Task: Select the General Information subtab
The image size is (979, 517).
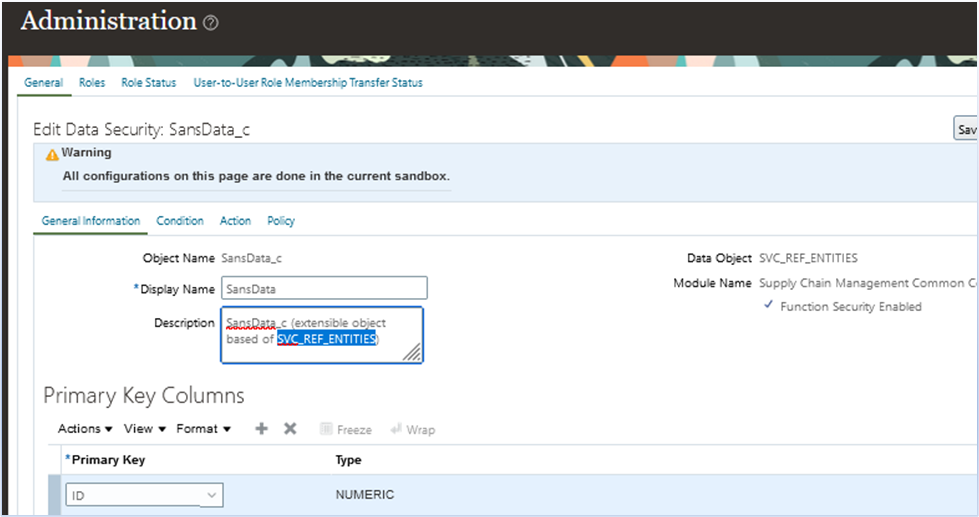Action: click(x=91, y=220)
